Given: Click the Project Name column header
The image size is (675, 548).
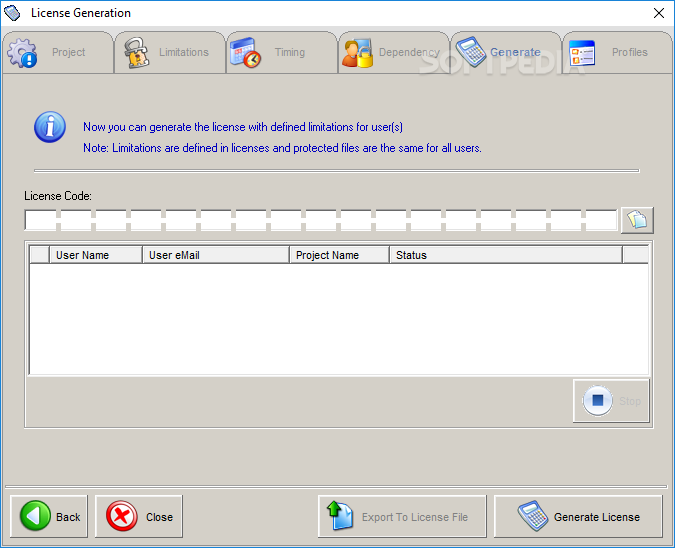Looking at the screenshot, I should pos(339,255).
